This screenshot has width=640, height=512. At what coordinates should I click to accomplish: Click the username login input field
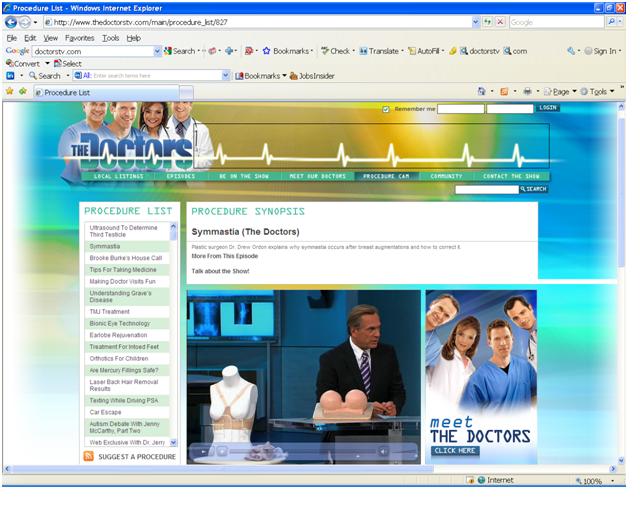point(461,109)
